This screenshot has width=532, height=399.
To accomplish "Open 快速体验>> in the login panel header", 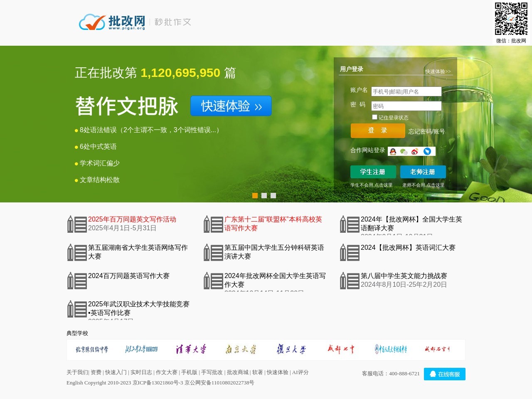I will click(x=437, y=71).
